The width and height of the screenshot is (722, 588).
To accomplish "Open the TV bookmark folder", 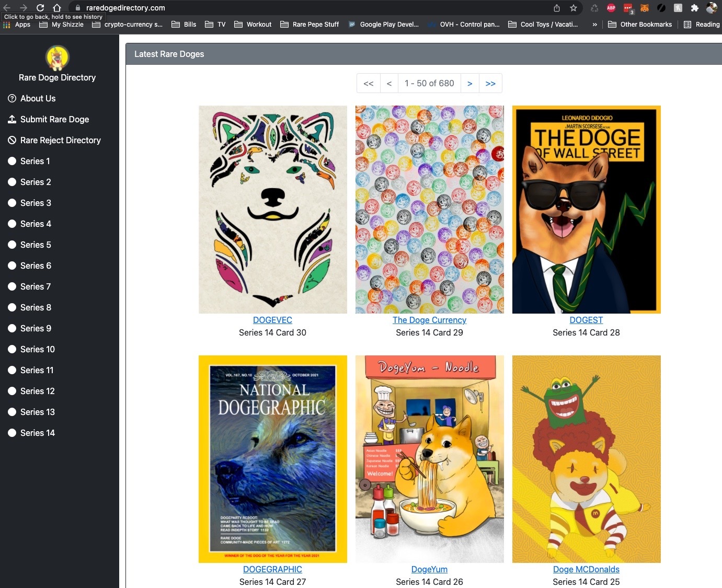I will [x=215, y=25].
